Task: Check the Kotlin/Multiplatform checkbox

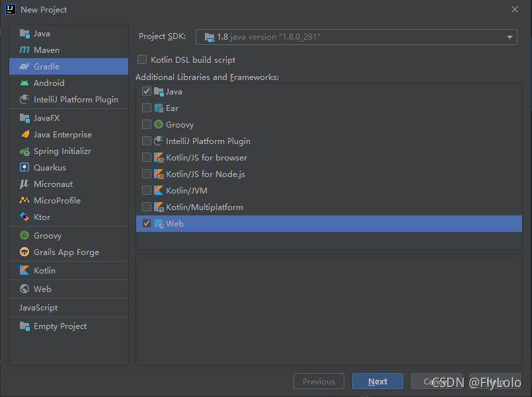Action: tap(147, 207)
